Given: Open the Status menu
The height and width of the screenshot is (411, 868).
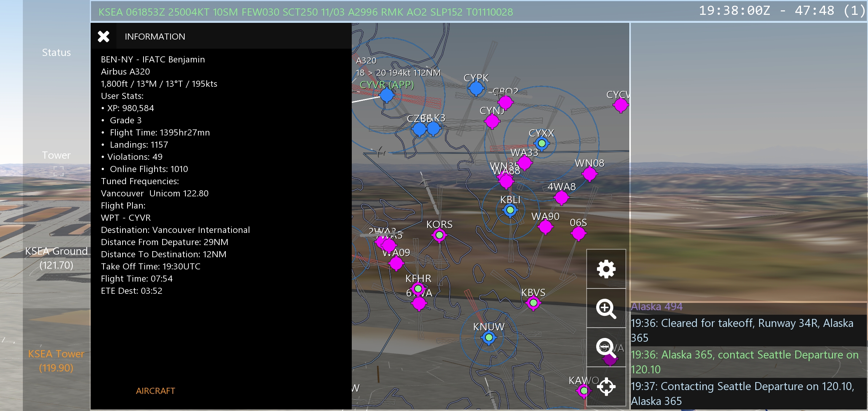Looking at the screenshot, I should pyautogui.click(x=56, y=53).
